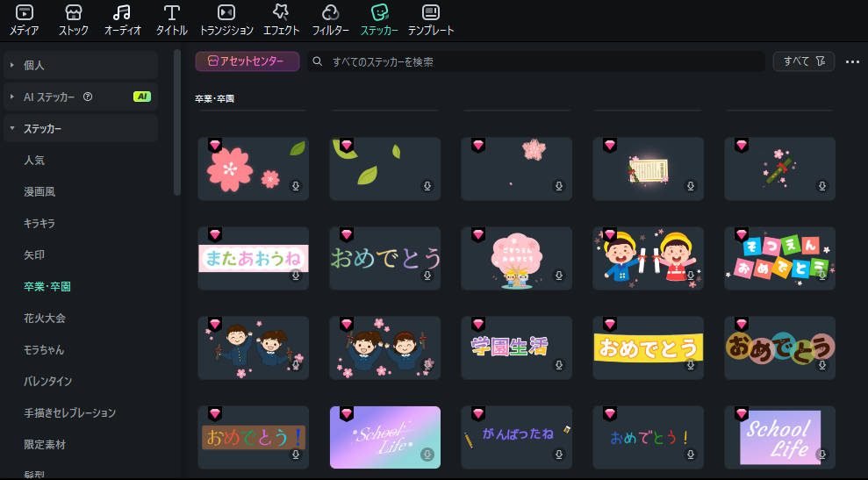This screenshot has width=868, height=480.
Task: Download the brown bubble おめでとう sticker
Action: (822, 365)
